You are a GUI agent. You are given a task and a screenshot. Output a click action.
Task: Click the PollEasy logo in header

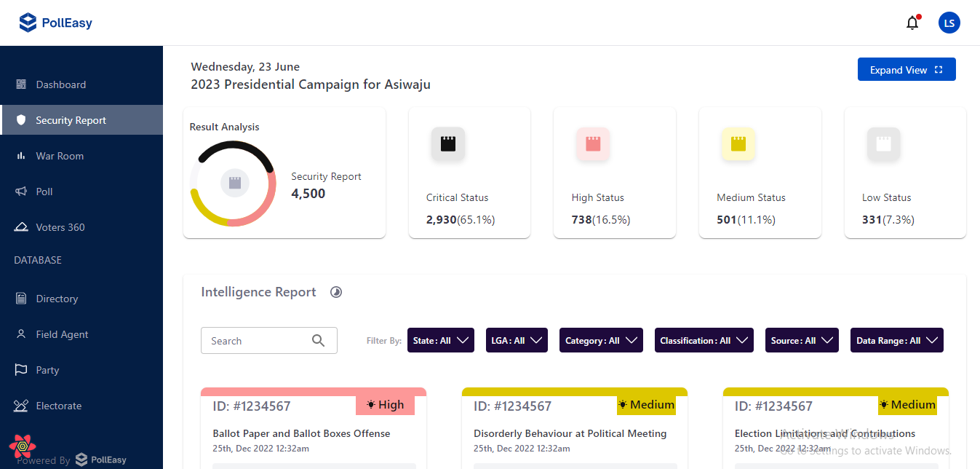pos(56,23)
